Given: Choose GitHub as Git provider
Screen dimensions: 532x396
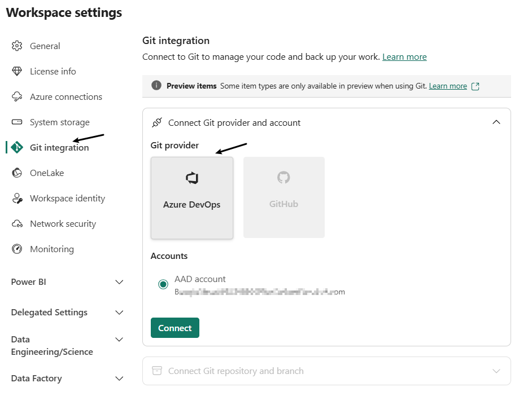Looking at the screenshot, I should pos(284,197).
